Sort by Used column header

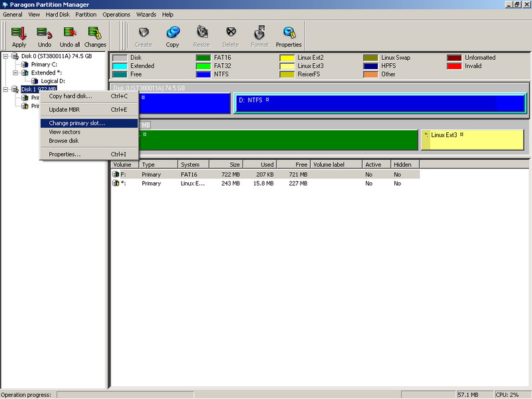click(260, 164)
